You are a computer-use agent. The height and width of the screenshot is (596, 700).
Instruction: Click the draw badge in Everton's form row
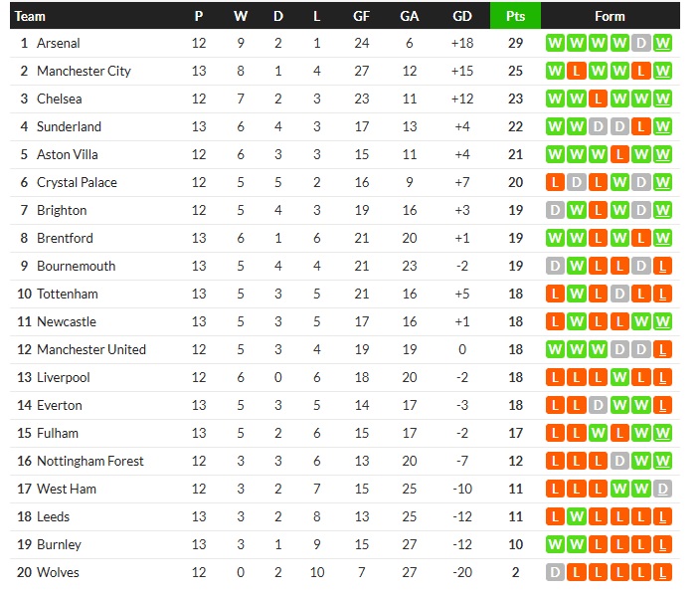click(x=598, y=405)
